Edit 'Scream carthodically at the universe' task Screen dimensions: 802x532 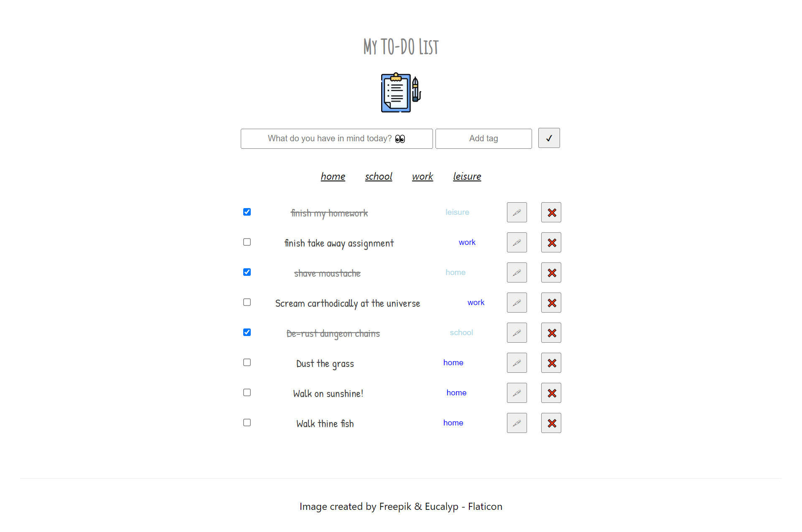[x=517, y=303]
